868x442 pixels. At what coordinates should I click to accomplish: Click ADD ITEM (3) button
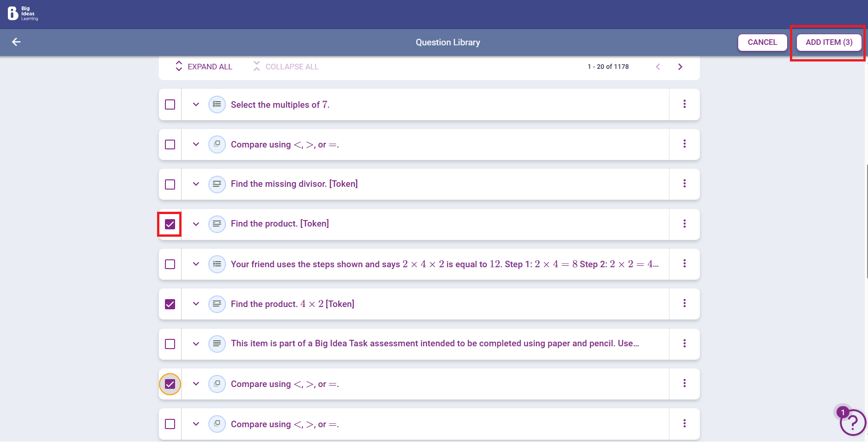pos(829,42)
